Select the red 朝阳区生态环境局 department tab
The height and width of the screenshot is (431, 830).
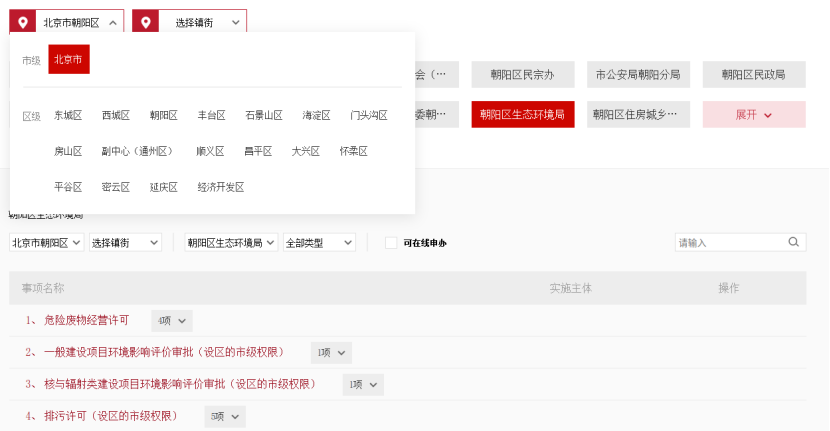[x=523, y=114]
